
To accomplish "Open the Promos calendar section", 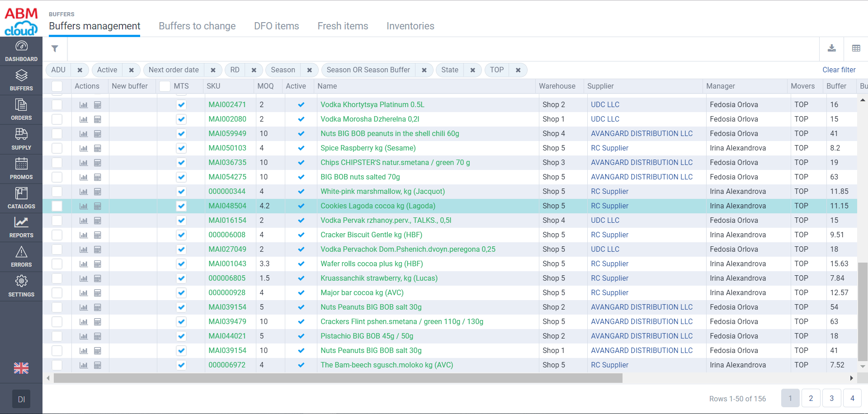I will (x=21, y=169).
